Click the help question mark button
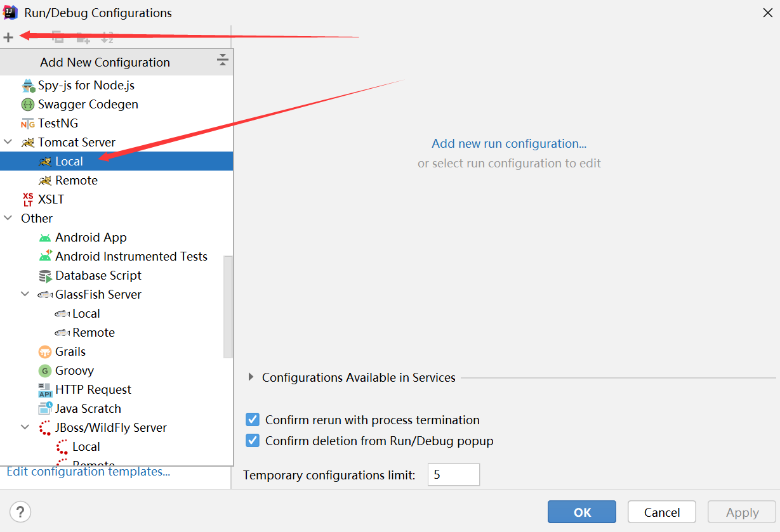This screenshot has height=532, width=780. pos(20,512)
